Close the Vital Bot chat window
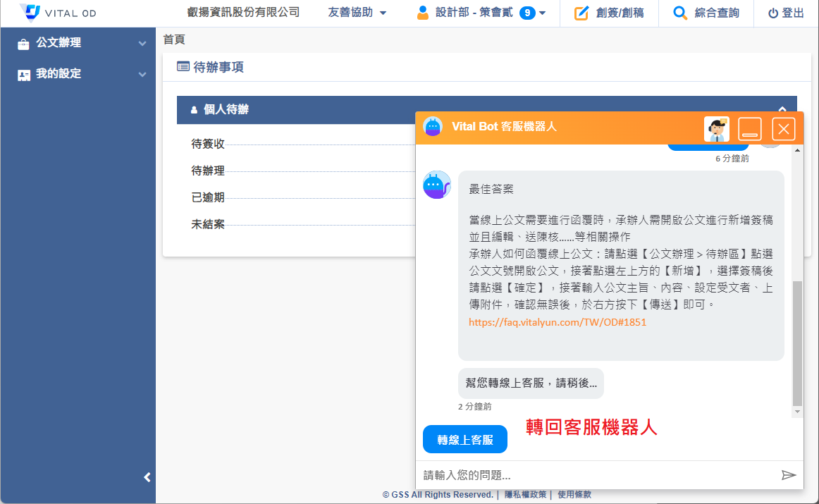Screen dimensions: 819x504 pyautogui.click(x=784, y=129)
